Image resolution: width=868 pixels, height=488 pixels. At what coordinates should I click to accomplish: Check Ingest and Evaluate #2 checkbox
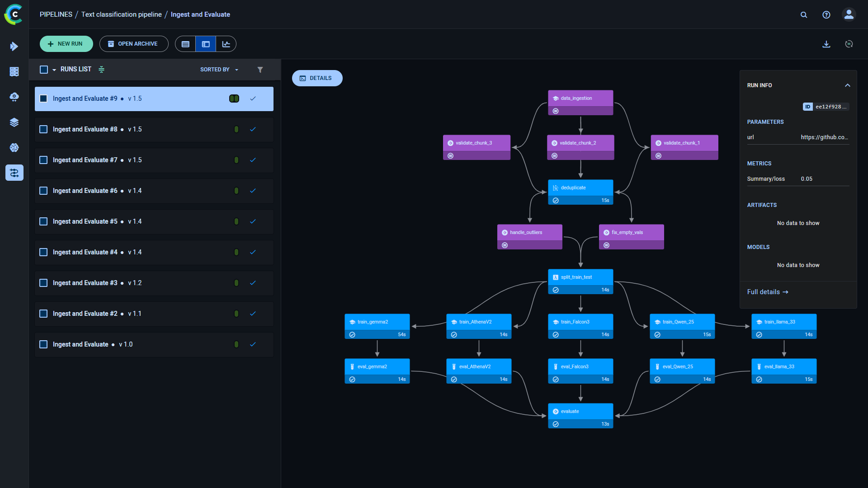click(43, 314)
